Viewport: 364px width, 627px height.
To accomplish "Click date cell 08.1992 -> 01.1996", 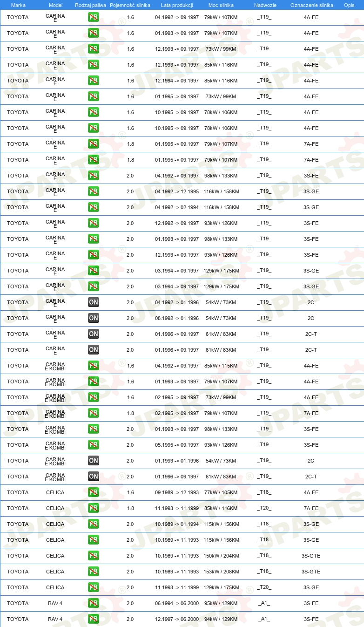I will click(x=177, y=318).
